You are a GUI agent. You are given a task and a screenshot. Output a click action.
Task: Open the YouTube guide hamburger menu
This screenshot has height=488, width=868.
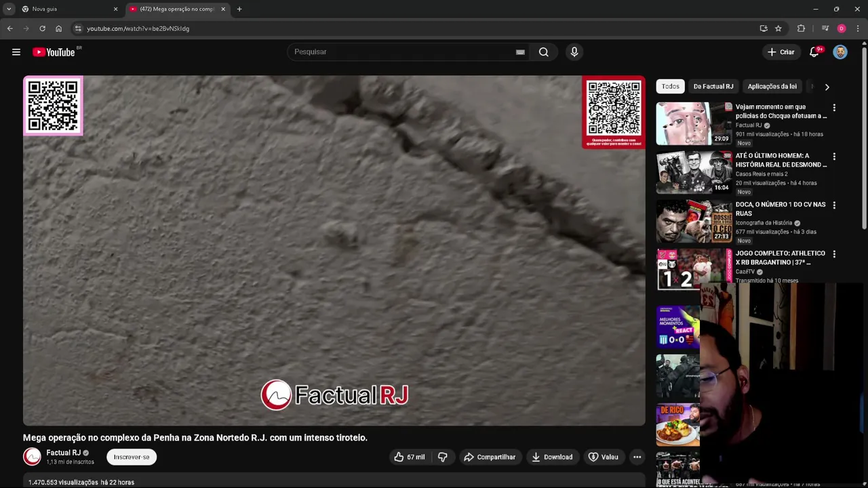16,52
